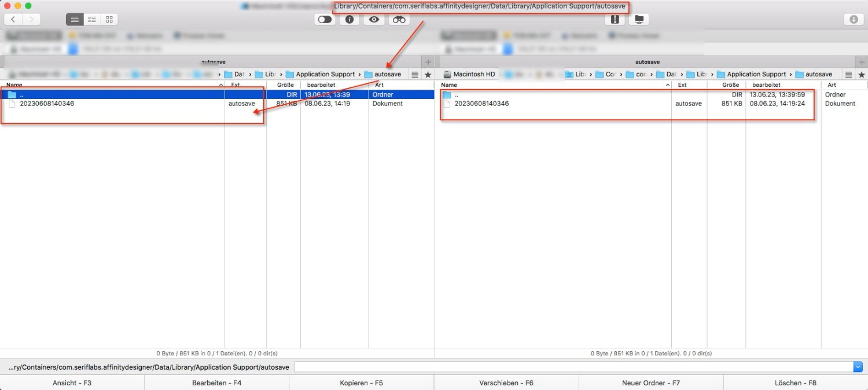Star the left pane autosave folder as favorite

(428, 74)
